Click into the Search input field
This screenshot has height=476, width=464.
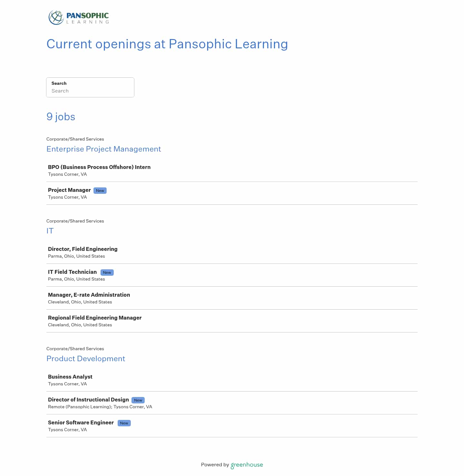(x=90, y=91)
